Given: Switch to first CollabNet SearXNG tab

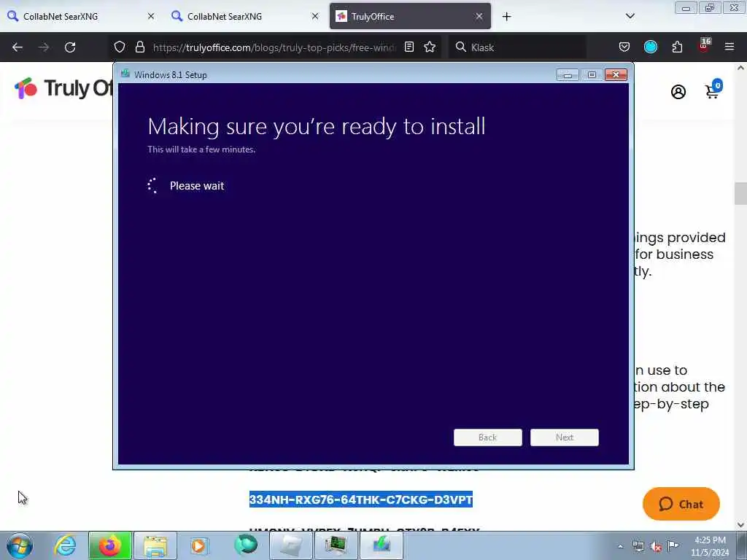Looking at the screenshot, I should (81, 17).
